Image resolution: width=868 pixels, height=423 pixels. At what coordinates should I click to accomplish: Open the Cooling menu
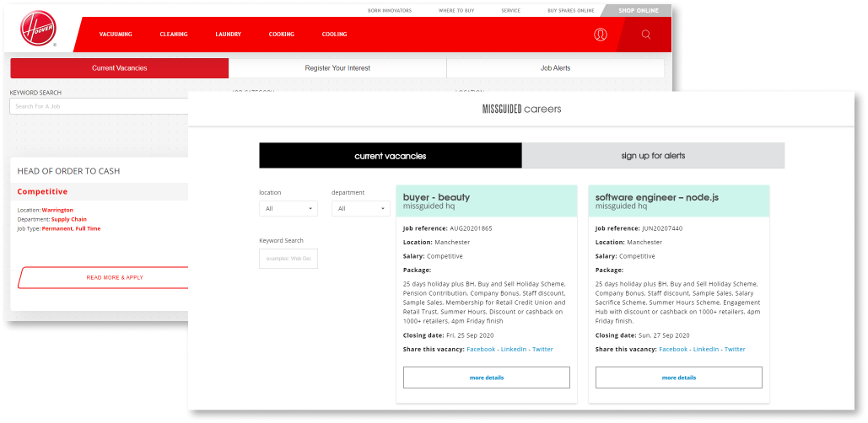pyautogui.click(x=334, y=35)
